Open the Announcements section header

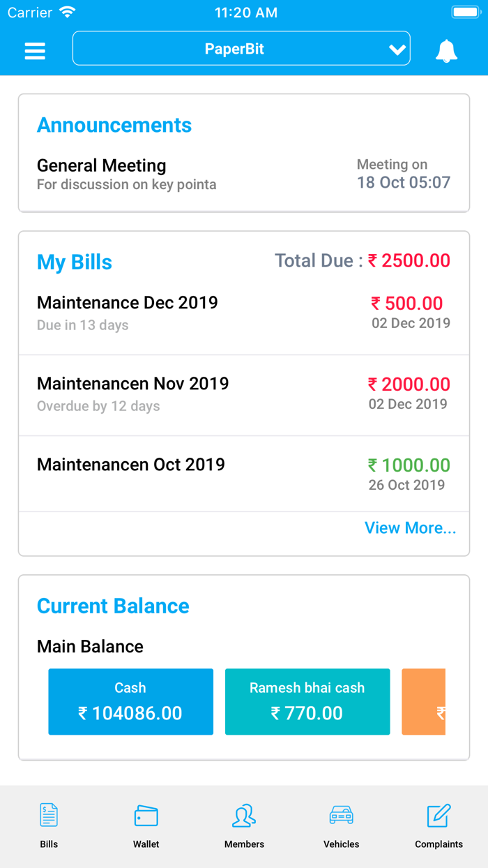pyautogui.click(x=114, y=126)
